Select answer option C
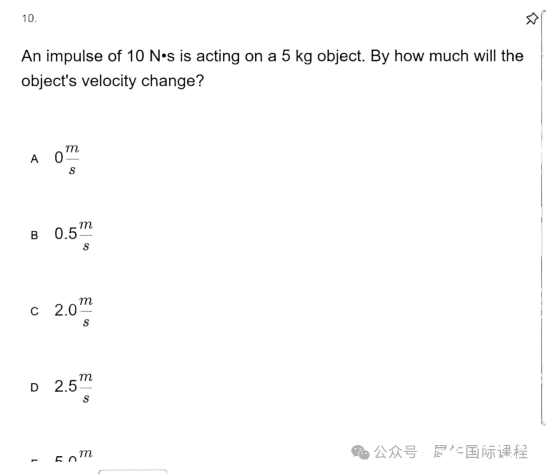 (34, 311)
